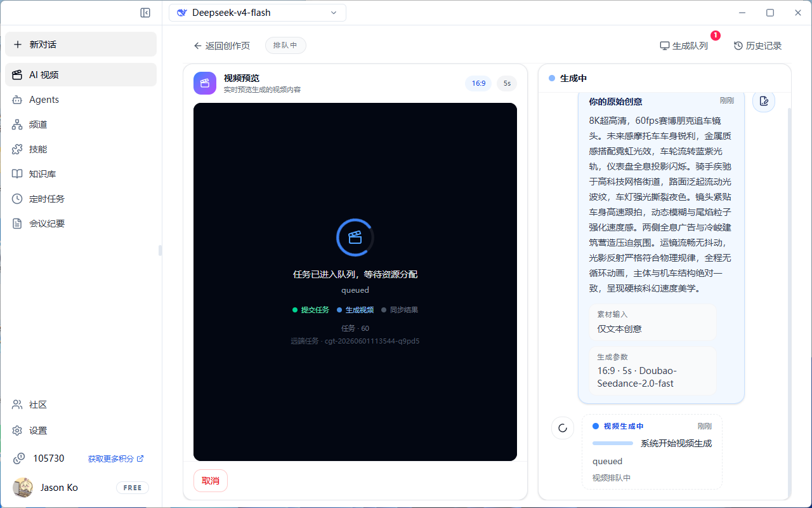Open the 生成队列 panel
812x508 pixels.
[684, 46]
